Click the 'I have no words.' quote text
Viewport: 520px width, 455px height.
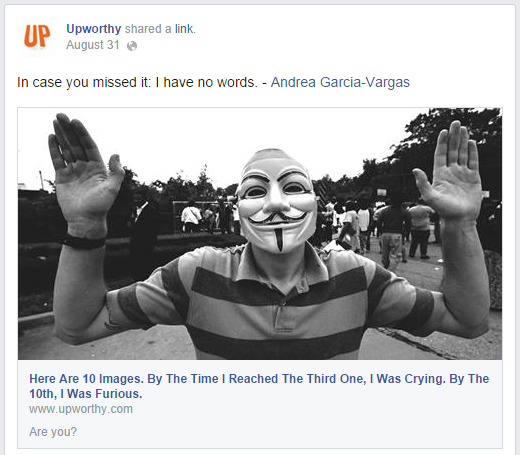[207, 82]
